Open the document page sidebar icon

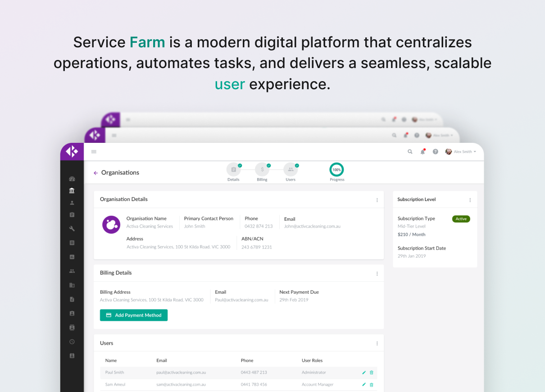(x=72, y=299)
